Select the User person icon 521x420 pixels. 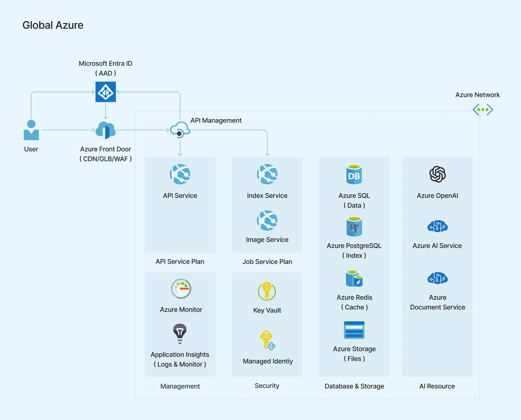31,130
